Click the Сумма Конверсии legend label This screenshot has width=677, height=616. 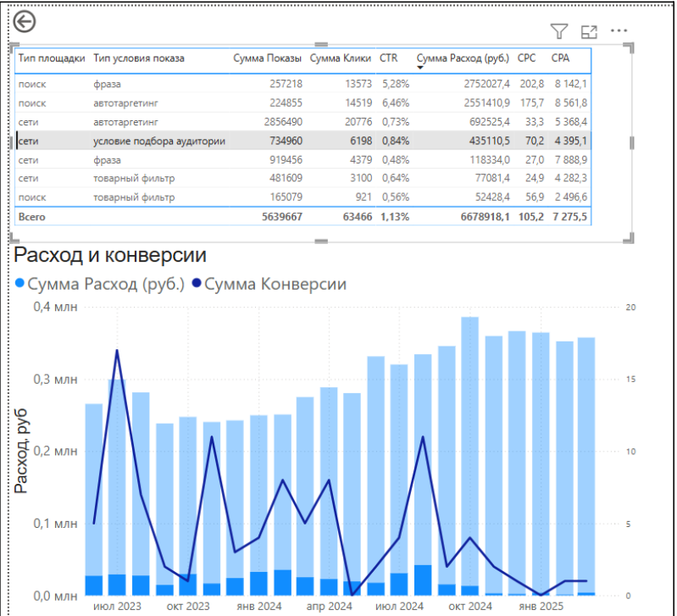coord(275,285)
